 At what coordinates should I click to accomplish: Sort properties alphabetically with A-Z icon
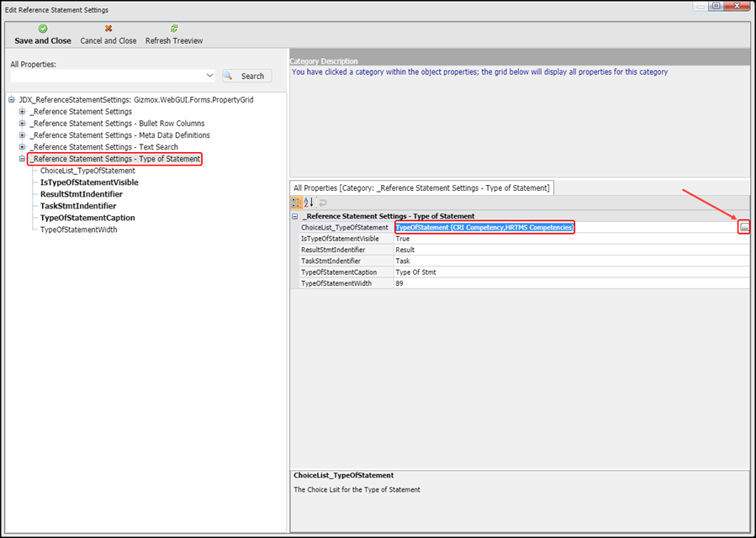pyautogui.click(x=309, y=203)
